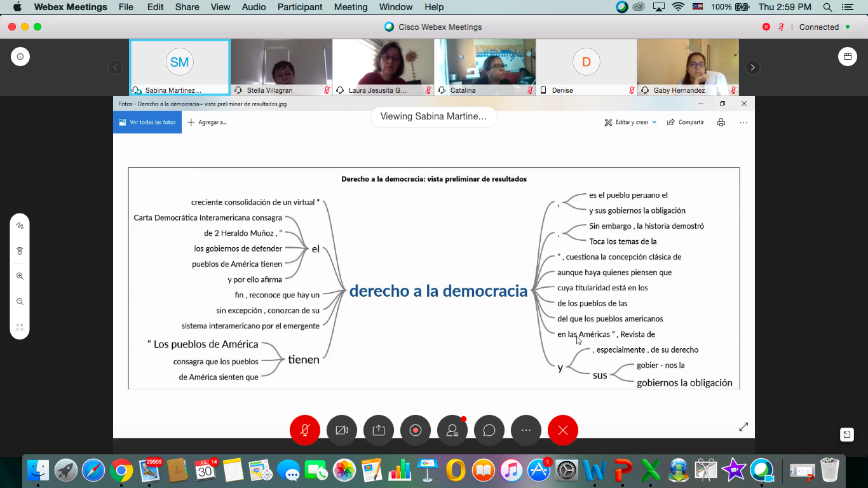
Task: Open the more options ellipsis button
Action: [x=526, y=430]
